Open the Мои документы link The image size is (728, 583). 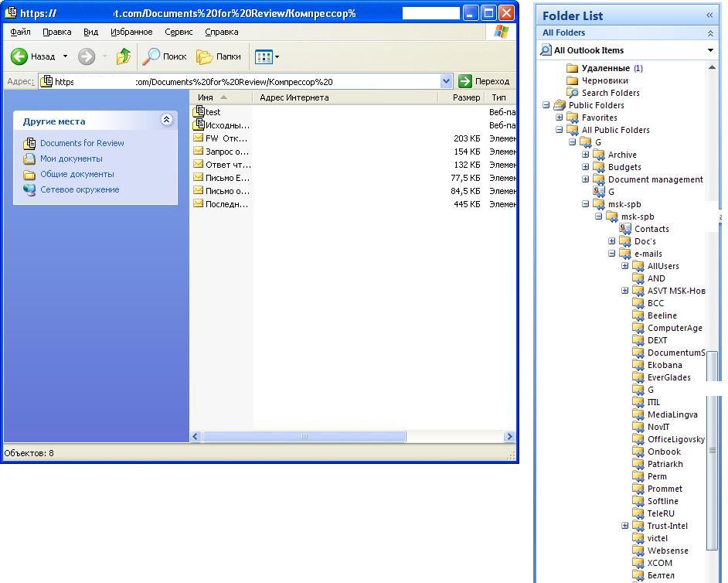tap(71, 159)
